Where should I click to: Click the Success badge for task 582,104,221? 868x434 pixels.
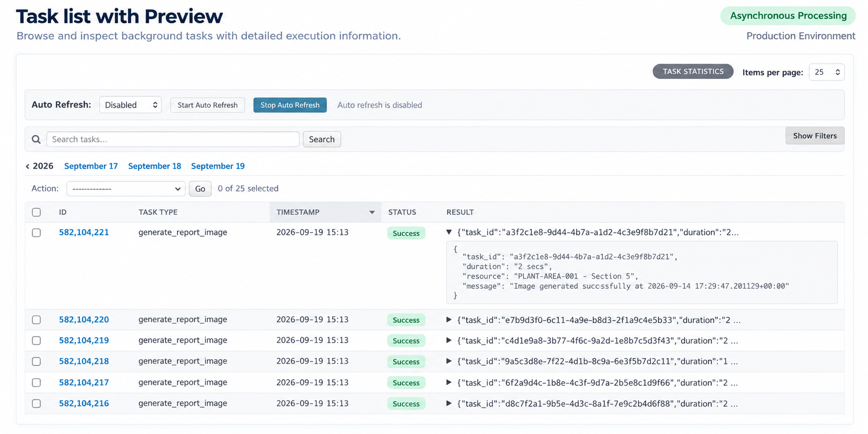[406, 233]
